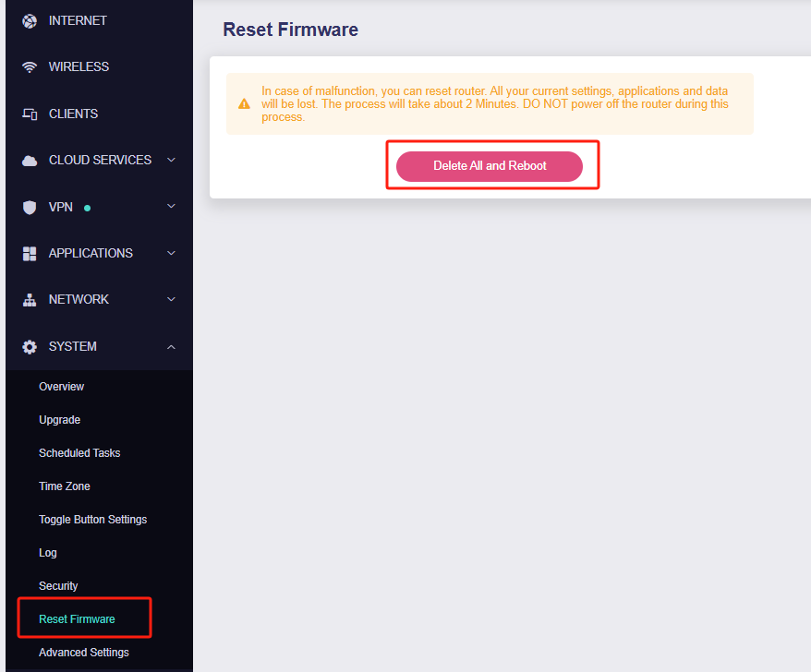This screenshot has width=811, height=672.
Task: Open the Upgrade page
Action: [59, 420]
